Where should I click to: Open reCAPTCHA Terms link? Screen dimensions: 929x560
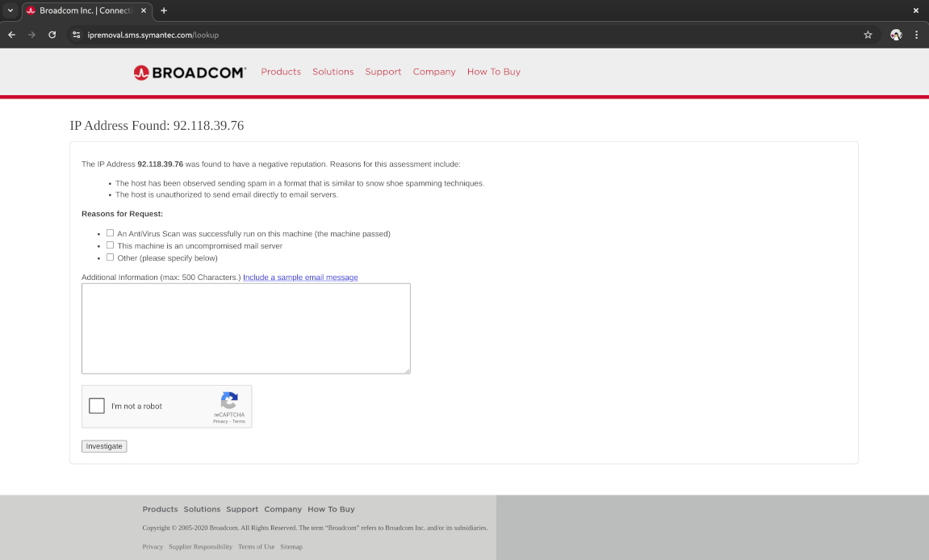(239, 421)
